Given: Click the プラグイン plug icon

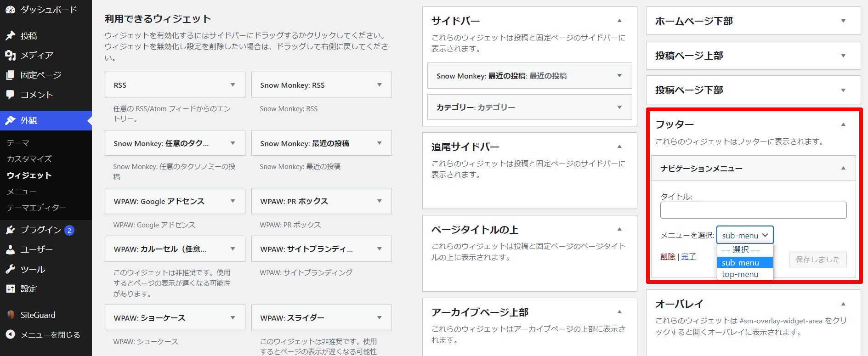Looking at the screenshot, I should [10, 230].
